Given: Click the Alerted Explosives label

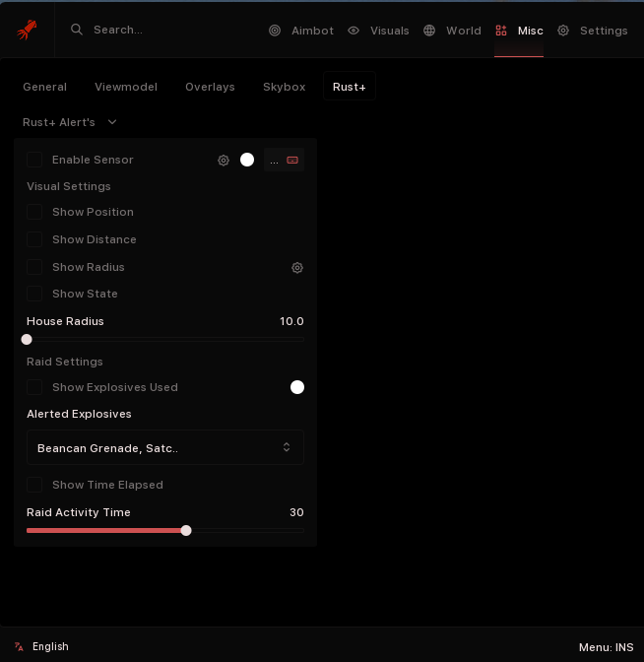Looking at the screenshot, I should (79, 414).
